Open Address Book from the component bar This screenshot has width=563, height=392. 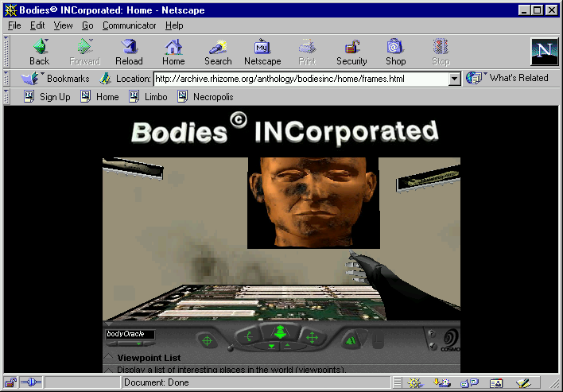click(496, 383)
